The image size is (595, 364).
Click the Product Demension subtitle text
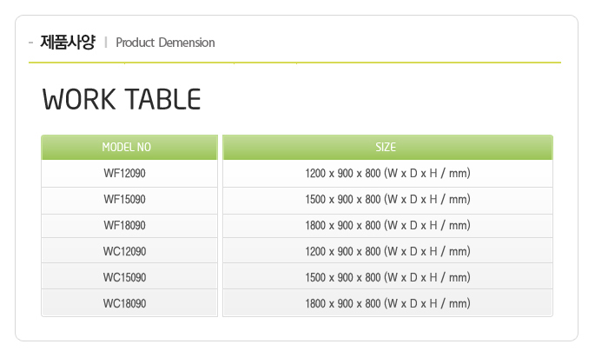[165, 43]
